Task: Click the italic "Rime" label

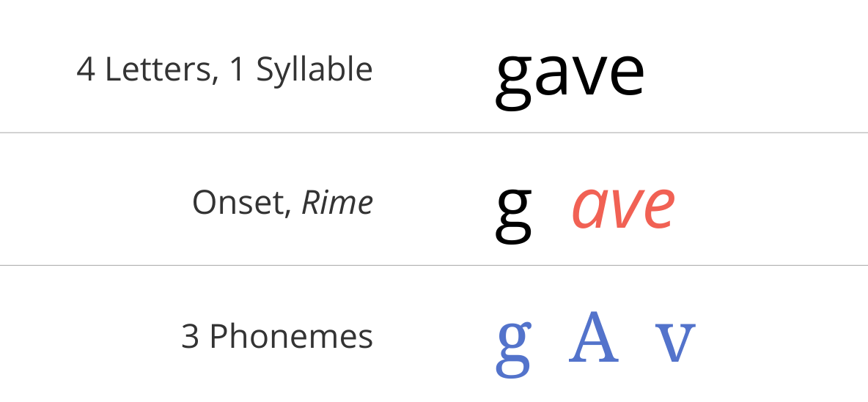Action: coord(337,203)
